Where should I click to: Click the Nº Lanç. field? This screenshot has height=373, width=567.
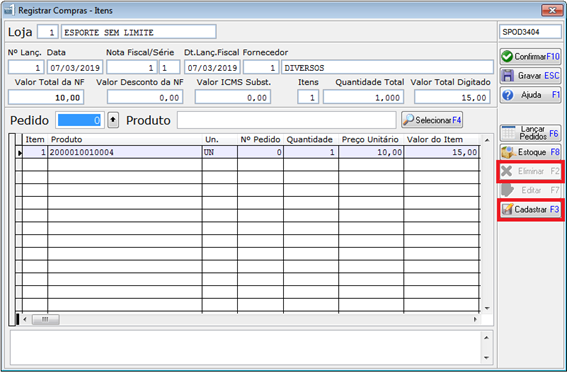26,68
